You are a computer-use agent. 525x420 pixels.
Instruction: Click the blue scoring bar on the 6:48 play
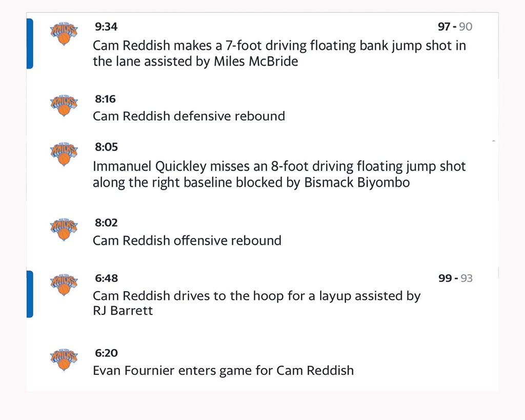tap(30, 294)
